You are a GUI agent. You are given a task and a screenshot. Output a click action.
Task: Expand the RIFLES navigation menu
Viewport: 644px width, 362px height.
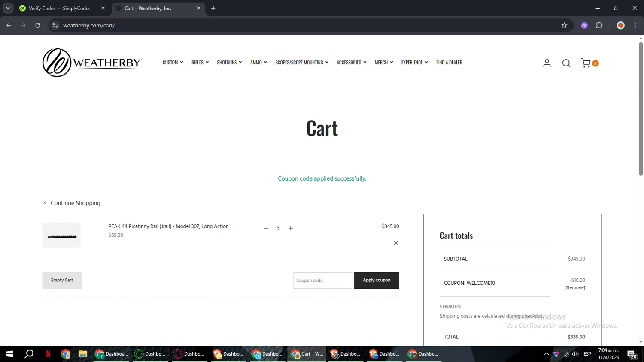coord(200,63)
